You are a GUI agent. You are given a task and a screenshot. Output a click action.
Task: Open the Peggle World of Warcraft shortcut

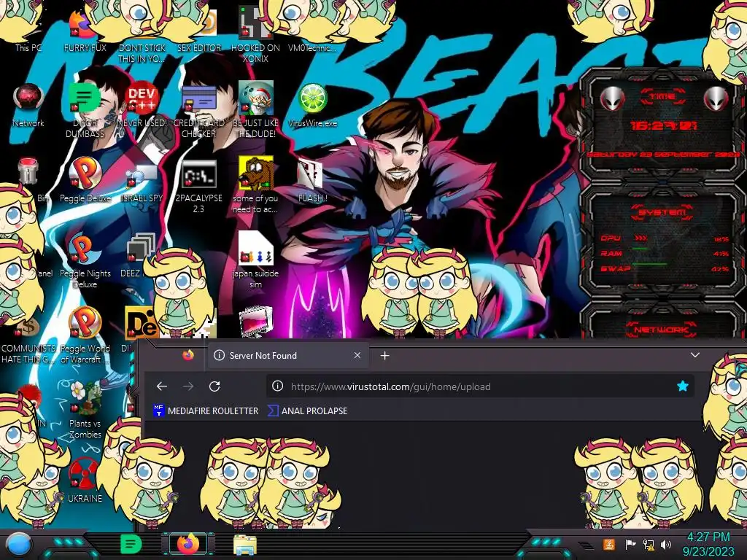pos(85,335)
